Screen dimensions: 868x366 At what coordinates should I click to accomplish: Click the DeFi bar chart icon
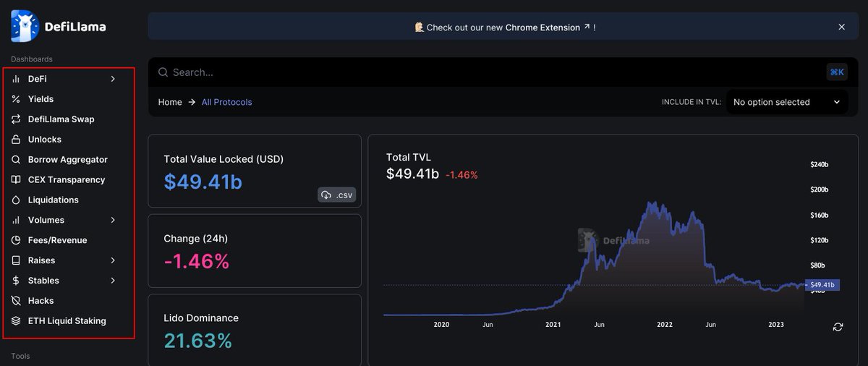pos(16,79)
